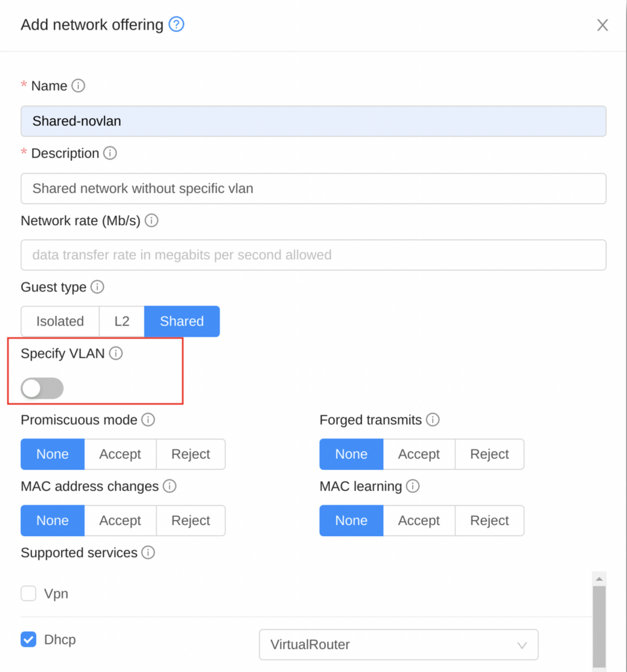The width and height of the screenshot is (627, 672).
Task: Click the supported services list scrollbar
Action: tap(599, 623)
